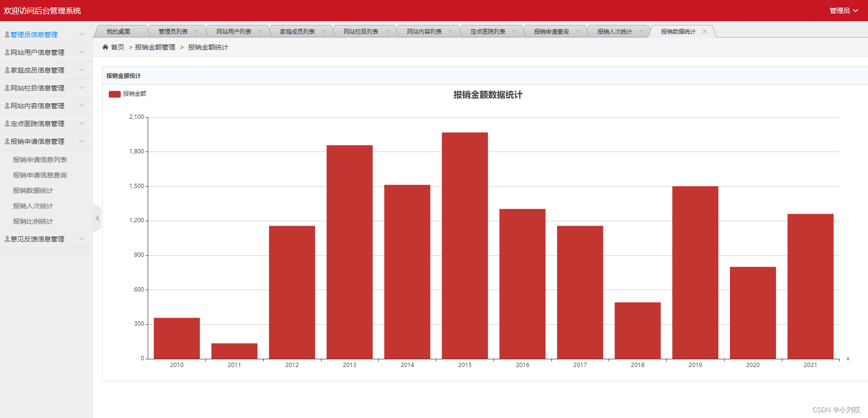The image size is (868, 418).
Task: Close the 网站内容列表 tab
Action: tap(450, 32)
